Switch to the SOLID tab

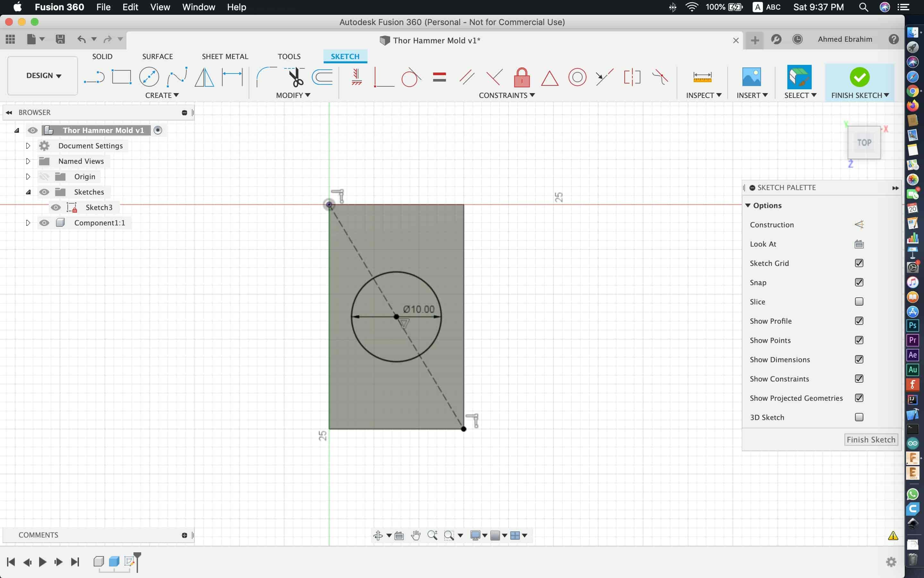[102, 56]
